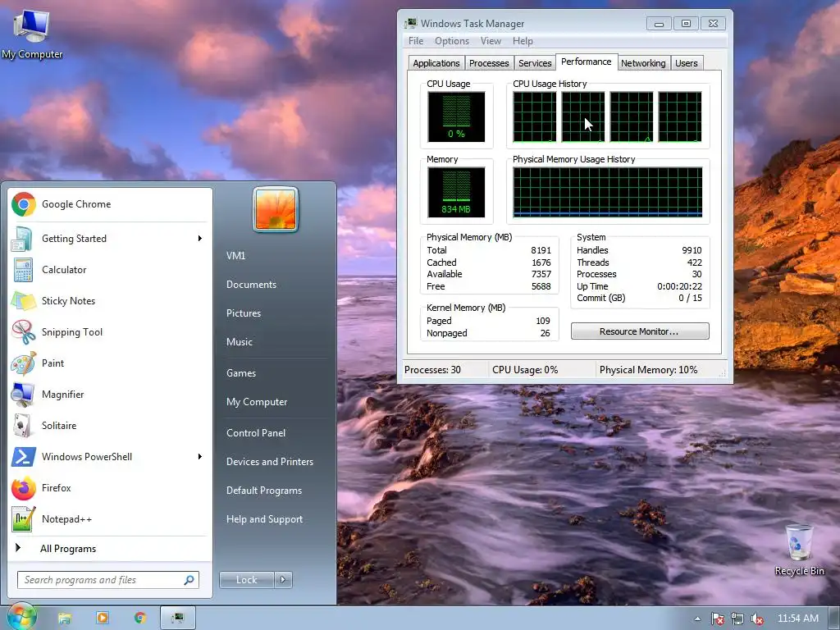
Task: Open Action Center flag tray icon
Action: coord(717,619)
